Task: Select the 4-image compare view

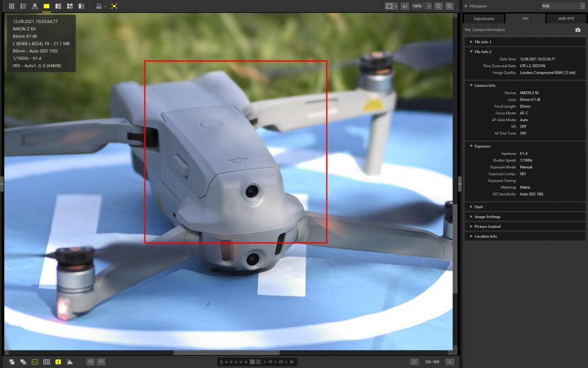Action: tap(70, 6)
